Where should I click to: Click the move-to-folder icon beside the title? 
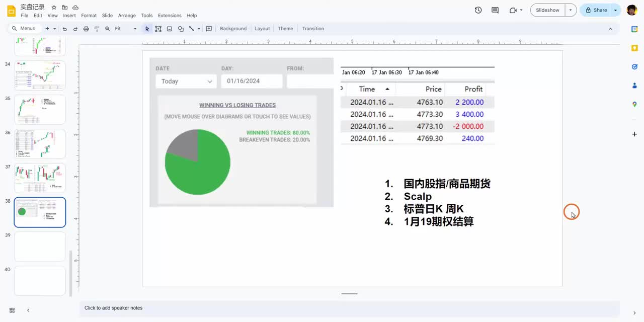pyautogui.click(x=64, y=8)
